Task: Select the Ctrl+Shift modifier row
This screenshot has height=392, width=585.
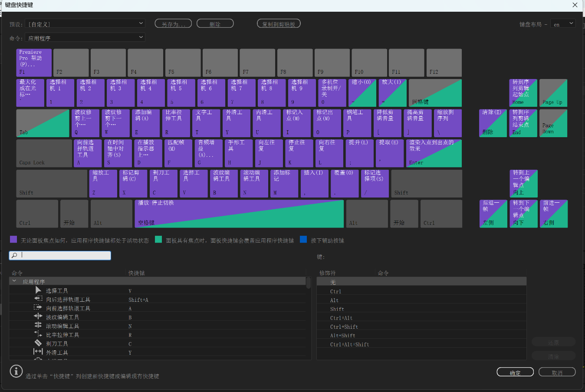Action: 421,326
